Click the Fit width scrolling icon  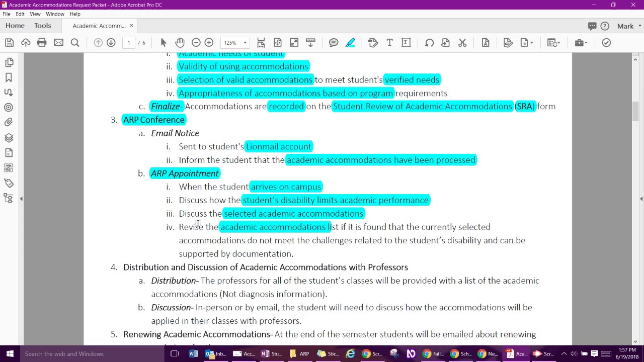point(261,43)
